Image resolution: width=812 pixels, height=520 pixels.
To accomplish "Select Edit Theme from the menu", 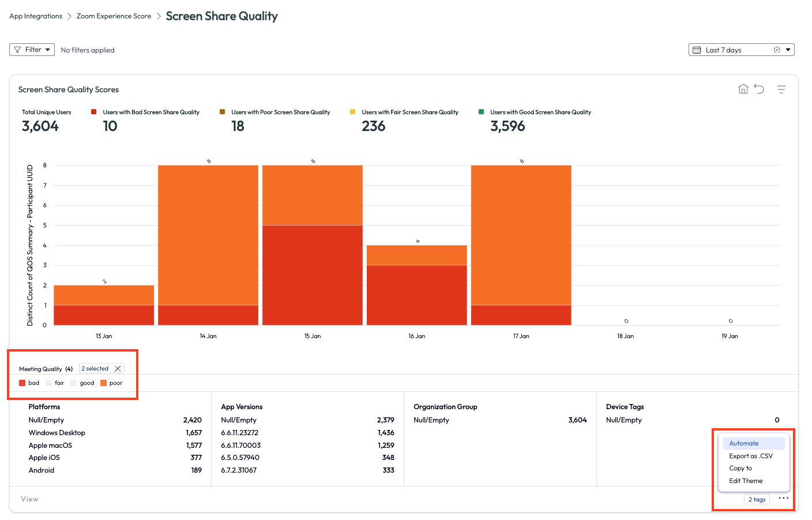I will pyautogui.click(x=746, y=481).
